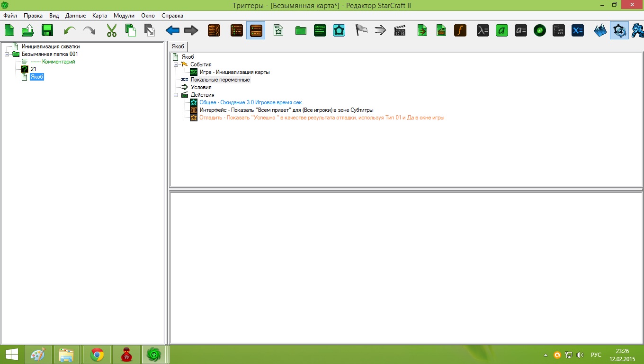
Task: Collapse the События node
Action: pyautogui.click(x=175, y=64)
